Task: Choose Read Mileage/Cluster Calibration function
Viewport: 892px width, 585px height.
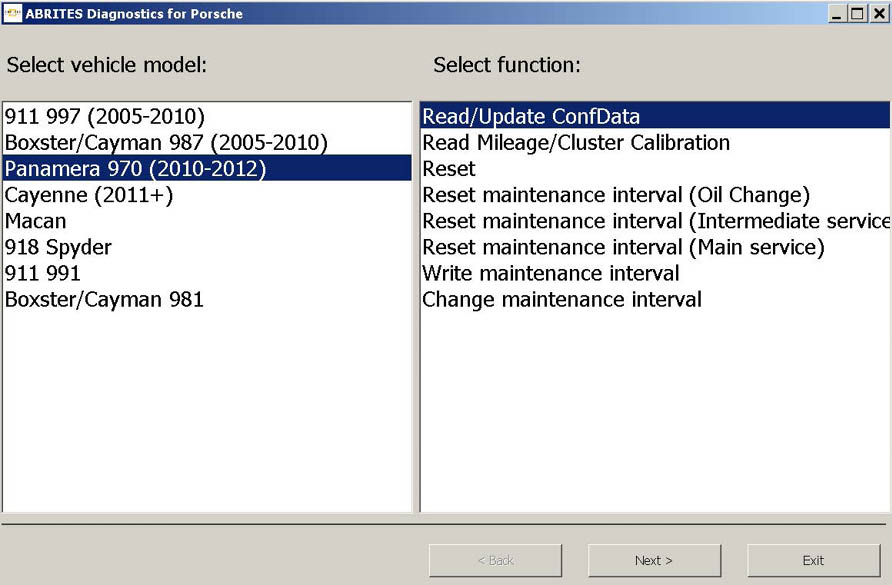Action: click(x=576, y=142)
